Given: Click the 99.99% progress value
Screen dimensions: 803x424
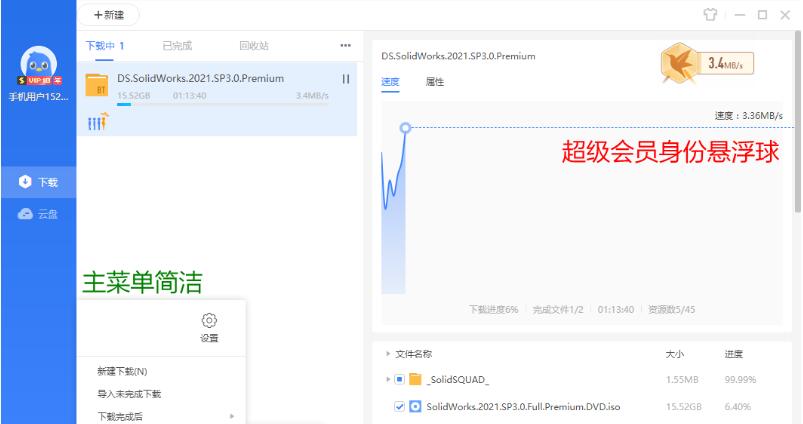Looking at the screenshot, I should 741,379.
